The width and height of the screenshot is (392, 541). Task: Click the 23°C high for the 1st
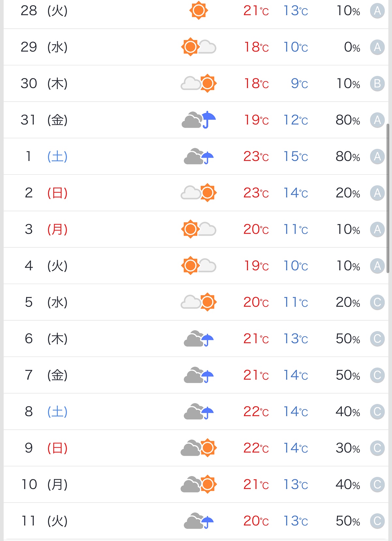point(256,156)
